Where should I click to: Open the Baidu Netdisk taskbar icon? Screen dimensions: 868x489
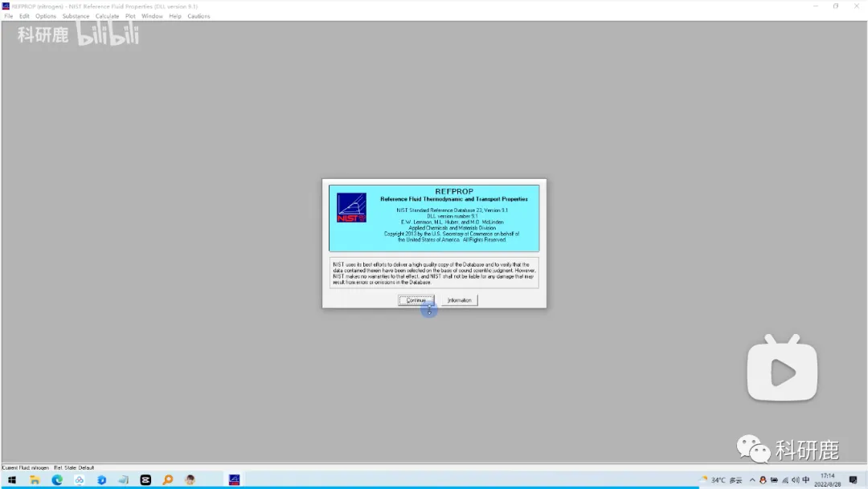tap(79, 480)
